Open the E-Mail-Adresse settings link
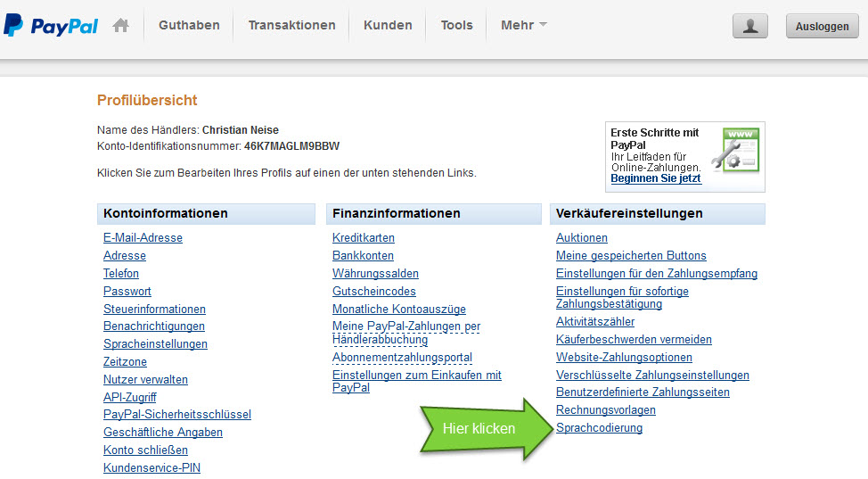 click(x=143, y=238)
